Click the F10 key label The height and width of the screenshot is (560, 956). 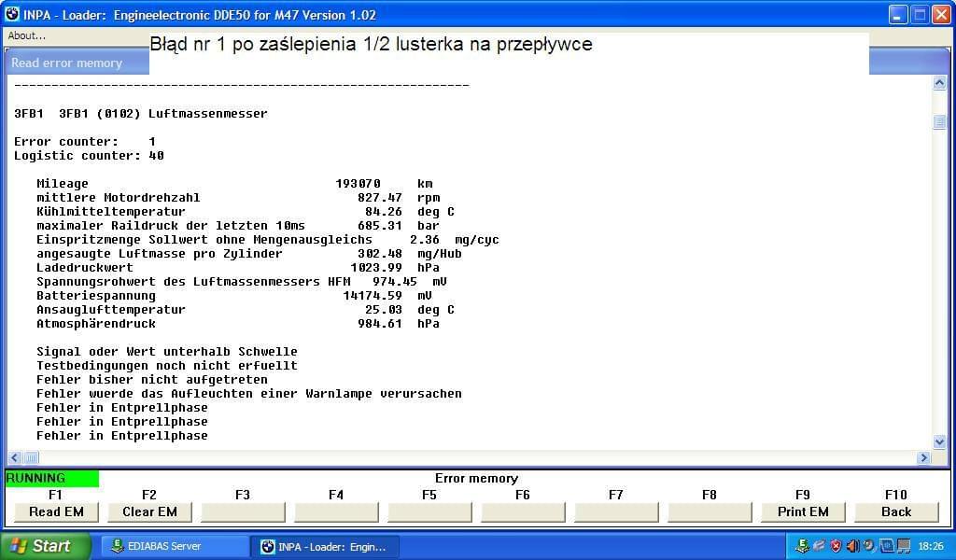click(x=895, y=495)
